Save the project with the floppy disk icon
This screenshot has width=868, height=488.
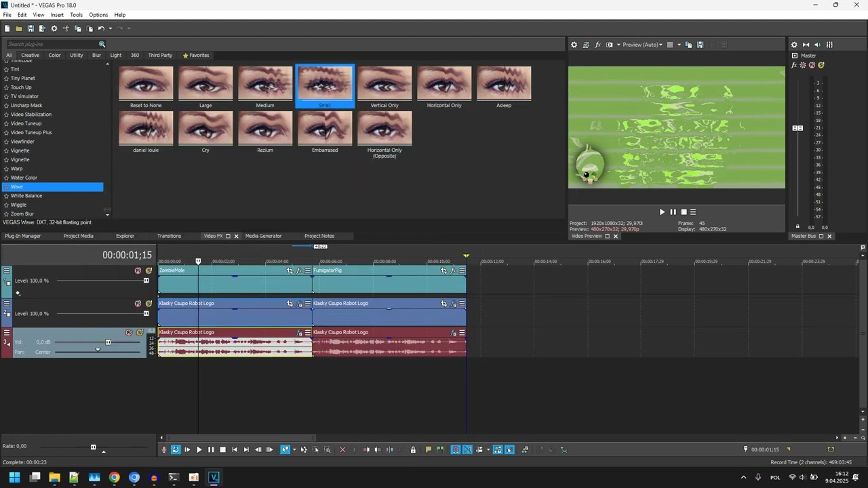(x=31, y=28)
